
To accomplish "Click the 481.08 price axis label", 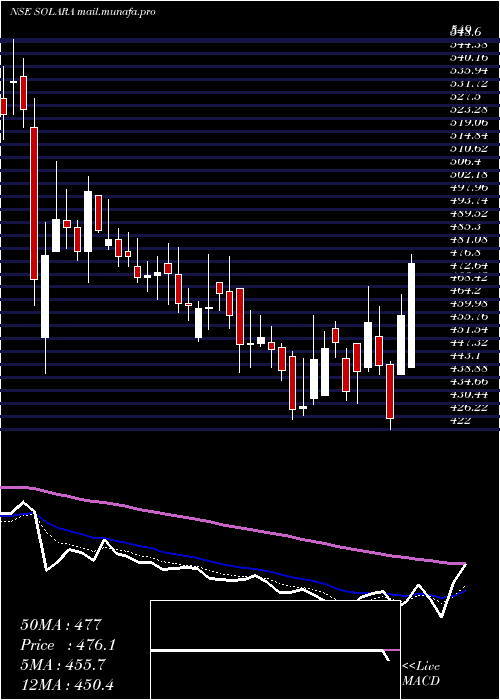I will (x=469, y=239).
